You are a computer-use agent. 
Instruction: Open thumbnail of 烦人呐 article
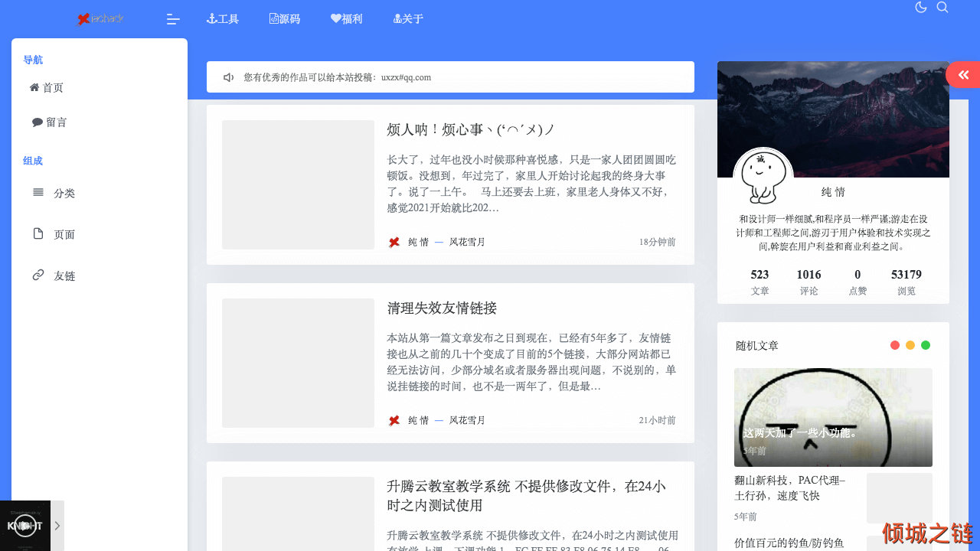coord(298,184)
